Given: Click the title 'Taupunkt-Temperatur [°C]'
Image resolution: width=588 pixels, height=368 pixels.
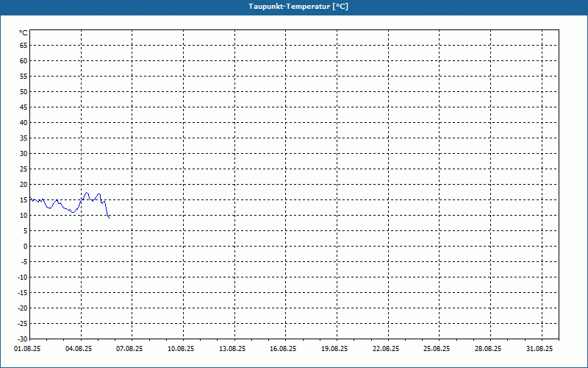Looking at the screenshot, I should tap(298, 7).
